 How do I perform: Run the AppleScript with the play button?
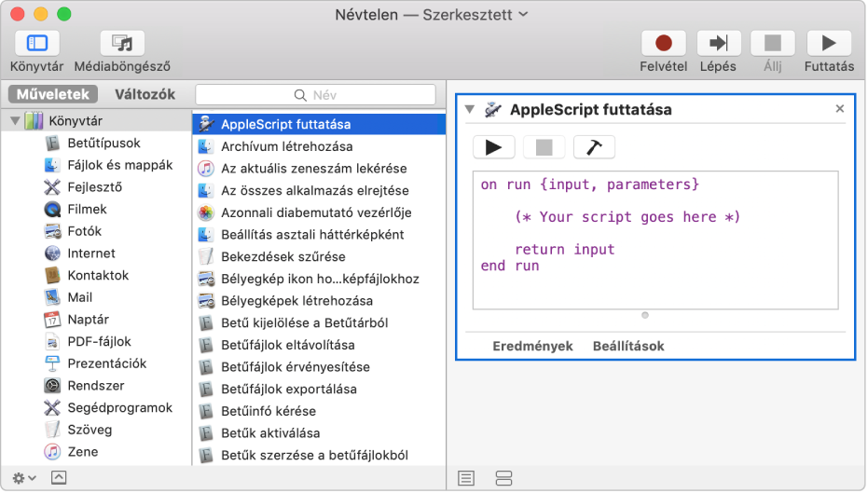pyautogui.click(x=494, y=147)
